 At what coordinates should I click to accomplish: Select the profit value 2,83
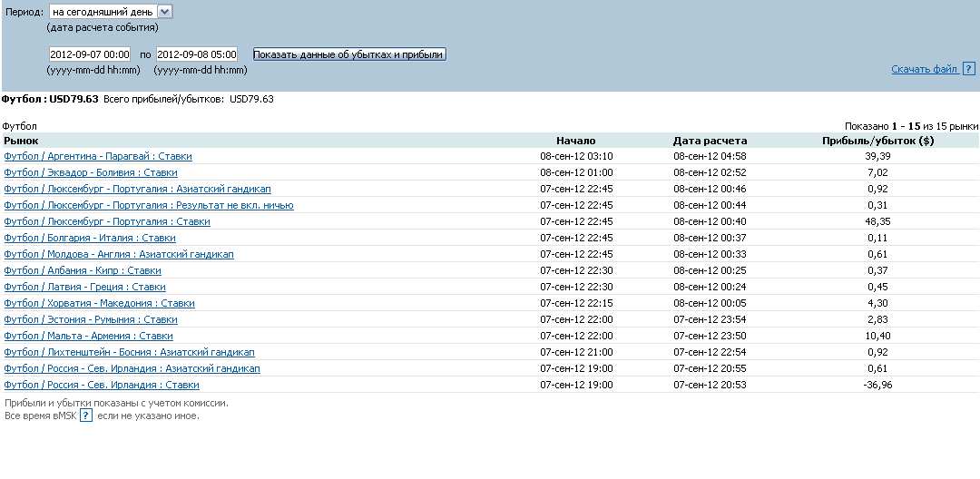878,319
